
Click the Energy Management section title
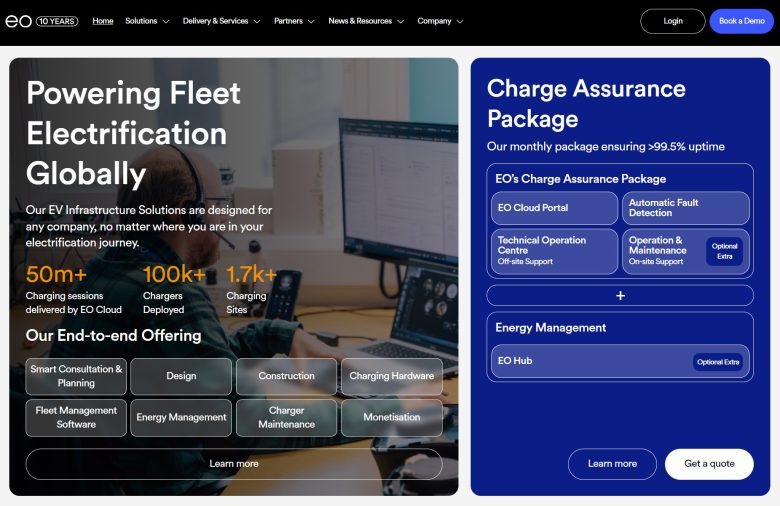551,327
